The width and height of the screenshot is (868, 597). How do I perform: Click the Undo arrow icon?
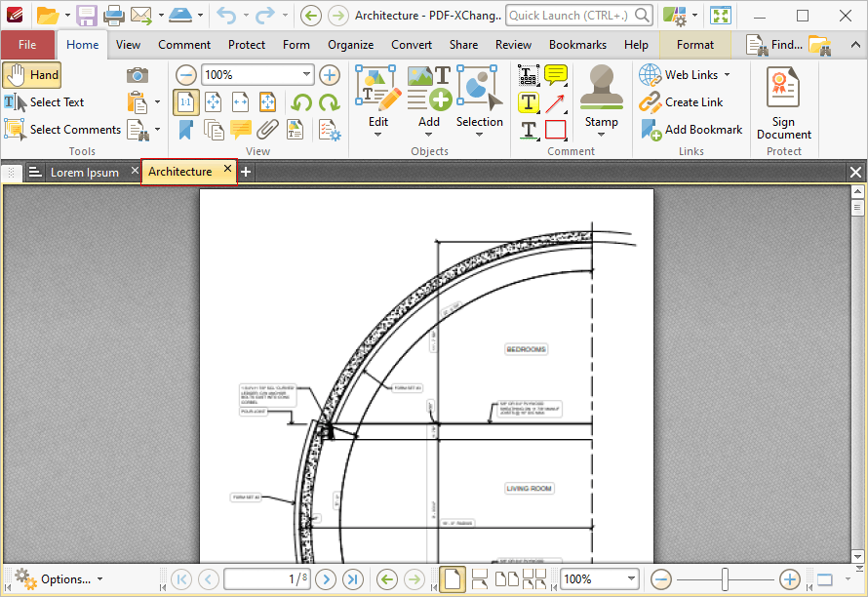tap(226, 16)
